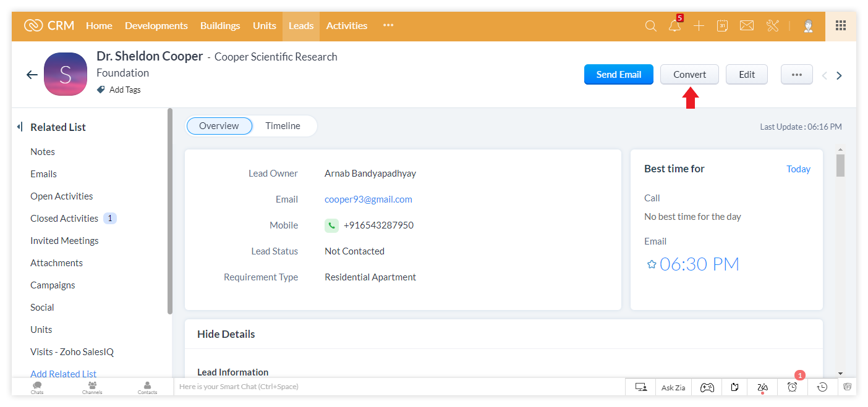
Task: Open Visits - Zoho SalesIQ list
Action: pos(72,351)
